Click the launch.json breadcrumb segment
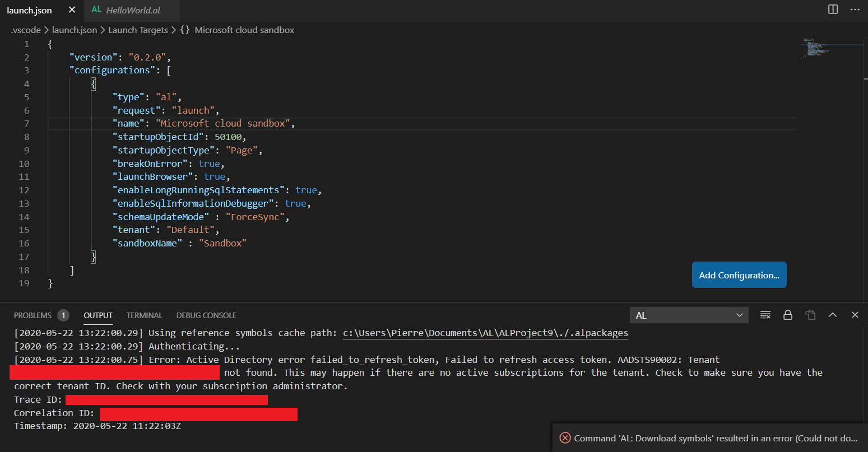The height and width of the screenshot is (452, 868). 75,30
